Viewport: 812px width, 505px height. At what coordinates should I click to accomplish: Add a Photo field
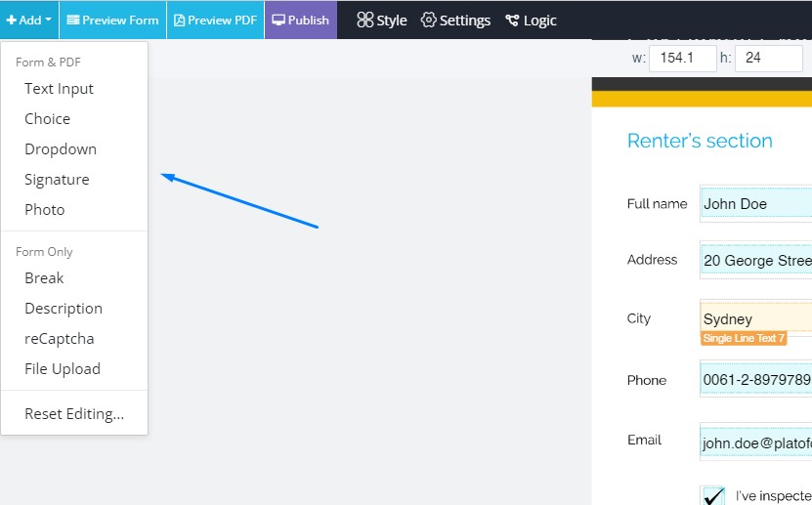(x=45, y=210)
